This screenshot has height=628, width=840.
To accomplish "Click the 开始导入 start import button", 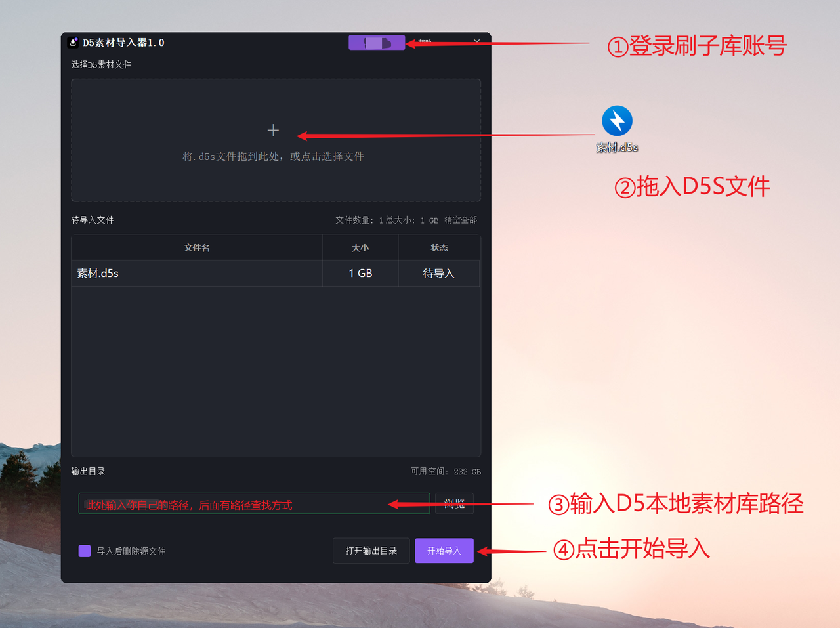I will [x=444, y=551].
